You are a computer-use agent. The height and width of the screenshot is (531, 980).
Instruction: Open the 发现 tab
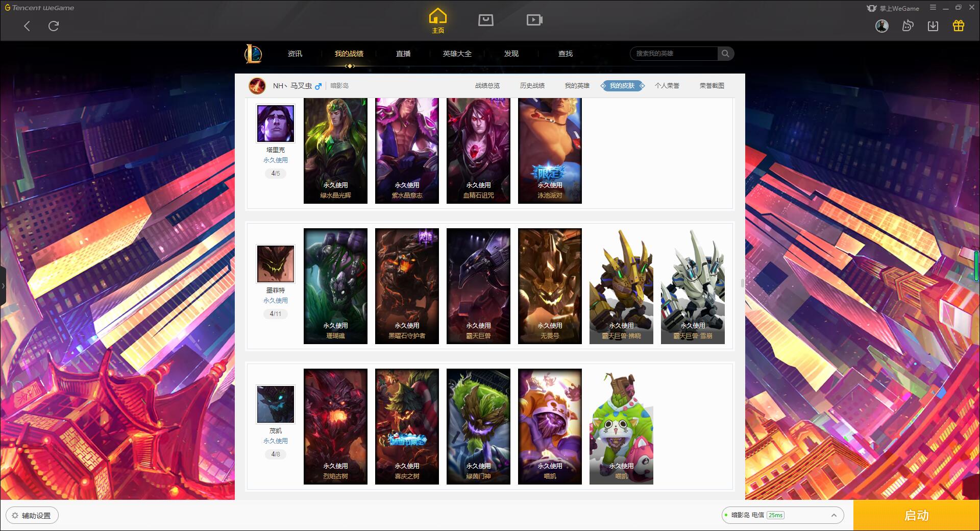coord(511,54)
